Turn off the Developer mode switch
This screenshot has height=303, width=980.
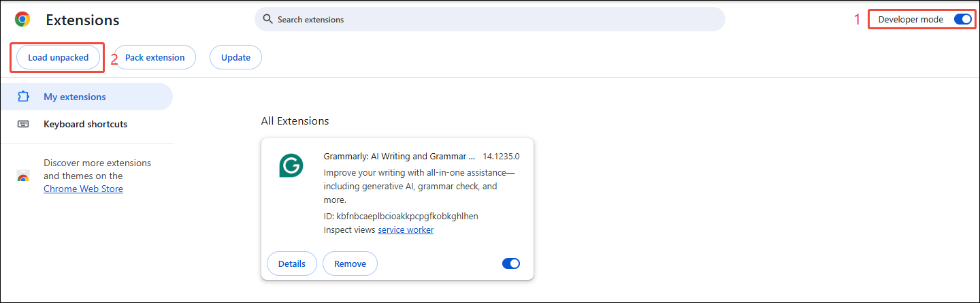click(x=963, y=19)
